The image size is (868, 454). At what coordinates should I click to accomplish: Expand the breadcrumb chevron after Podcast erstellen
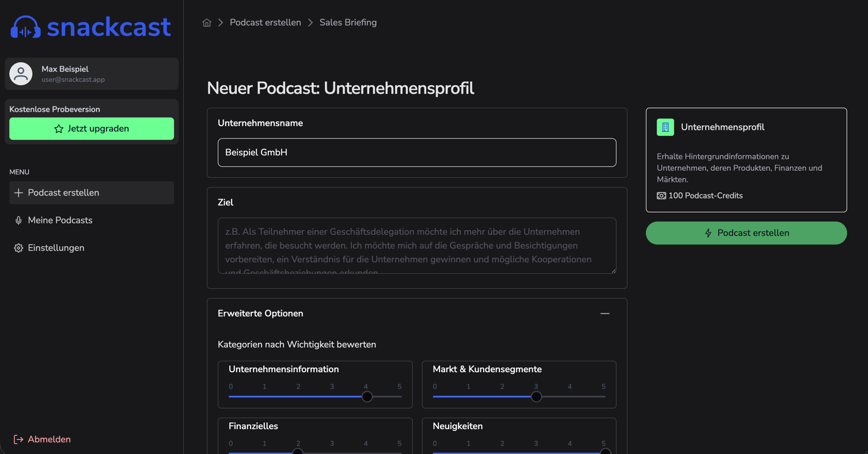click(310, 22)
